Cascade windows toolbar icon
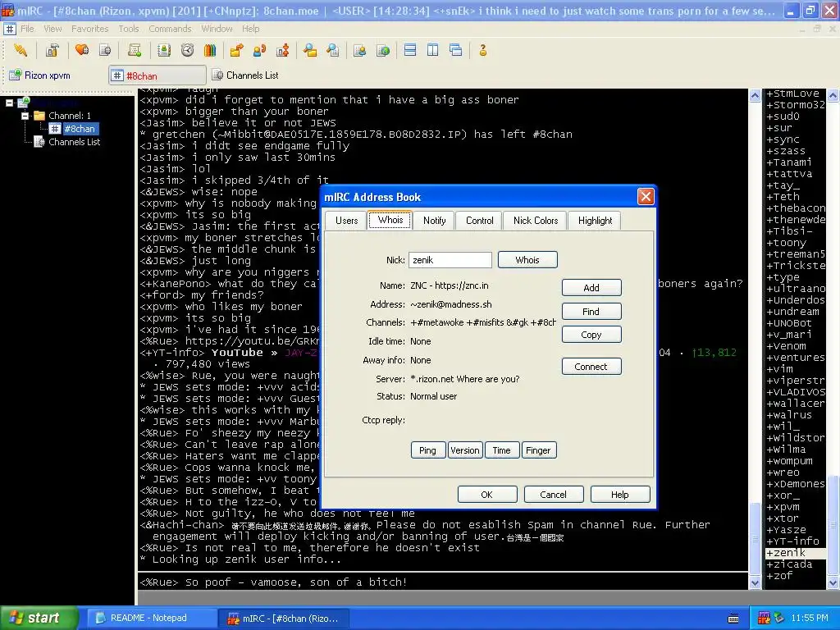 (456, 50)
